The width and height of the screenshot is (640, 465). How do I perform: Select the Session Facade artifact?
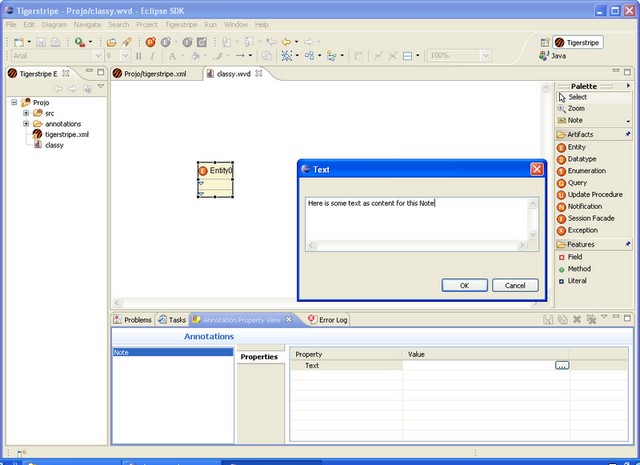[x=586, y=218]
